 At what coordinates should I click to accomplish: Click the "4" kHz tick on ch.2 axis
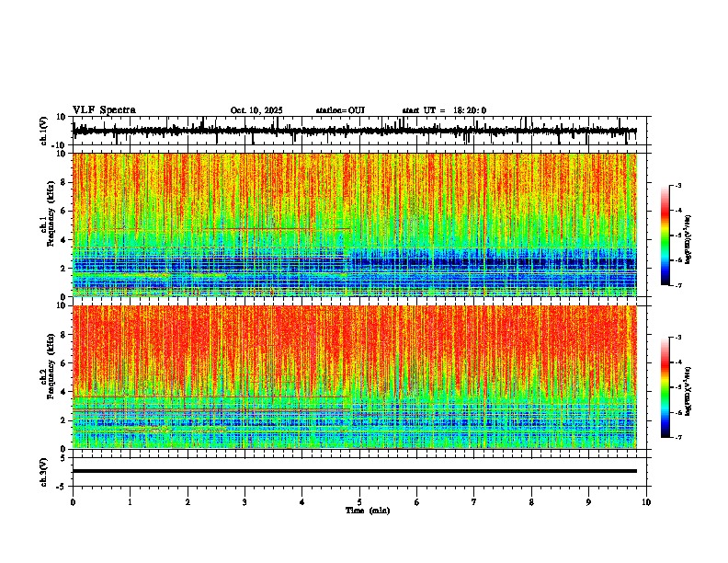[x=63, y=392]
